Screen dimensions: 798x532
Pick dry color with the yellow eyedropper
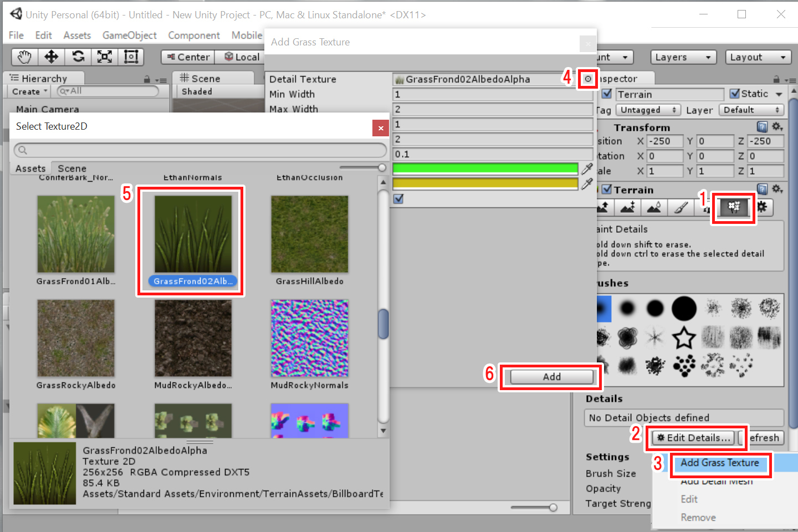pyautogui.click(x=587, y=183)
